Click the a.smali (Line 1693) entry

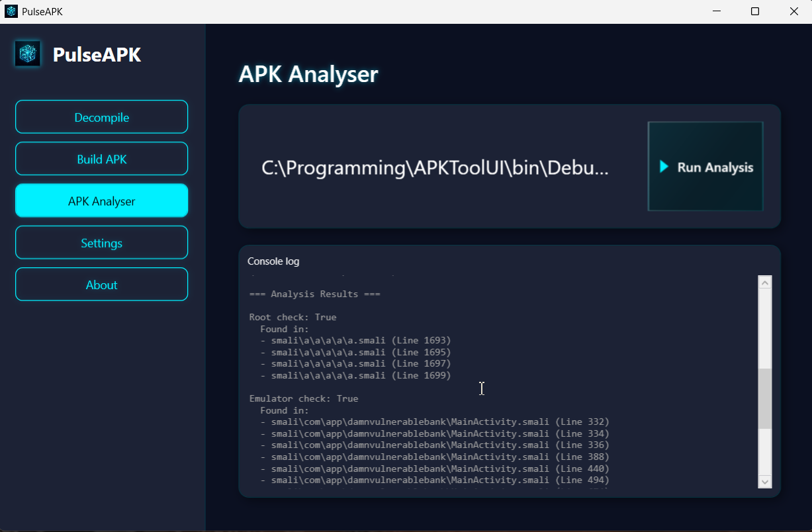point(356,340)
